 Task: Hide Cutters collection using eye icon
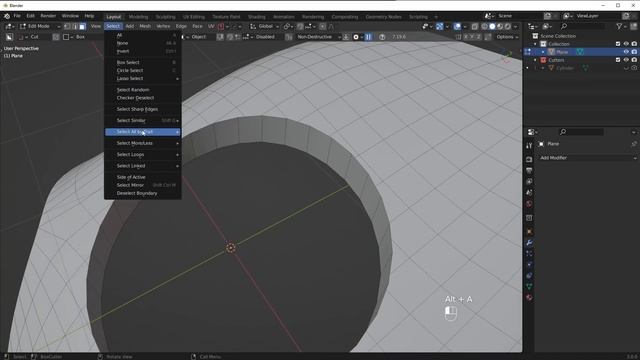tap(626, 60)
